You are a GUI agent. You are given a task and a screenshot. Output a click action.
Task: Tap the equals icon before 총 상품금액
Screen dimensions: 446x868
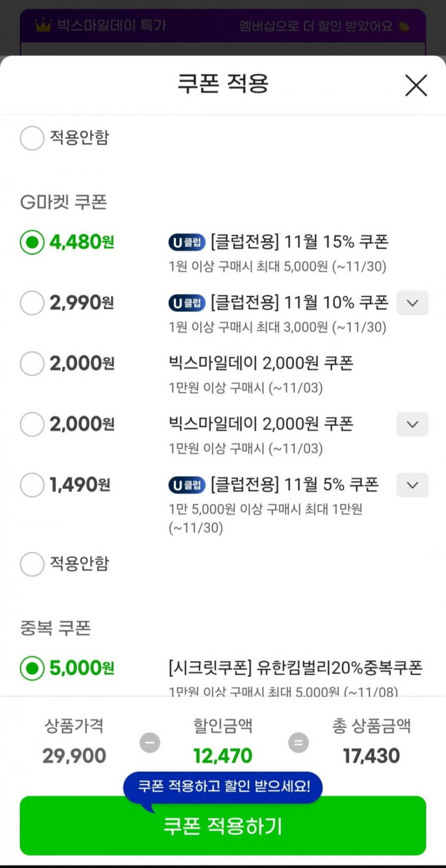tap(298, 742)
